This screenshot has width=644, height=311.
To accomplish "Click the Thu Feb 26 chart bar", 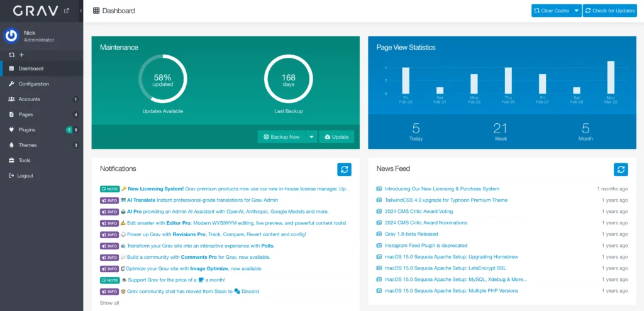I will pyautogui.click(x=508, y=80).
